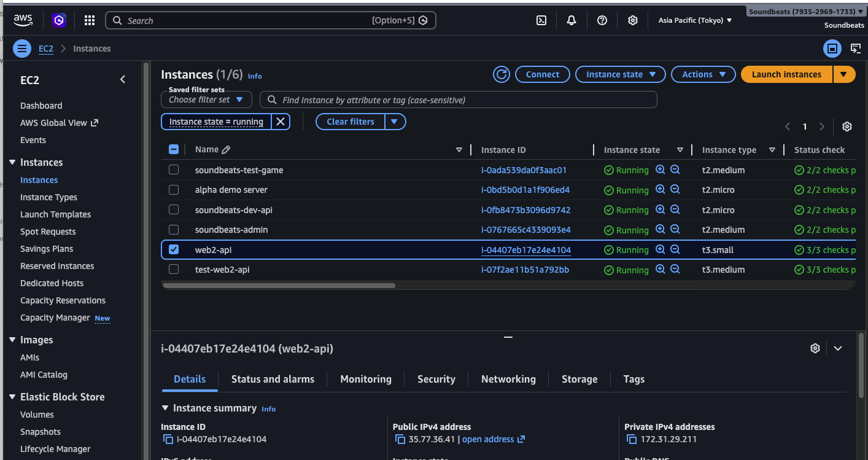Click zoom-in icon in web2-api row
The width and height of the screenshot is (868, 460).
[661, 249]
